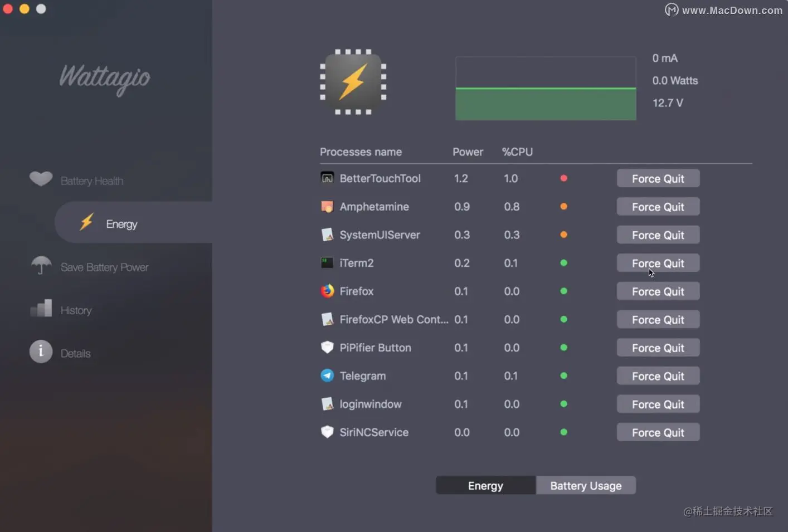788x532 pixels.
Task: Open the Battery Health heart icon
Action: click(x=41, y=179)
